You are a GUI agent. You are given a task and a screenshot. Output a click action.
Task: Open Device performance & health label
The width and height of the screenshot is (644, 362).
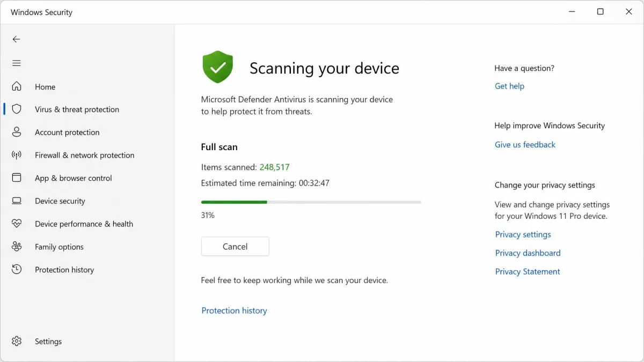(84, 224)
